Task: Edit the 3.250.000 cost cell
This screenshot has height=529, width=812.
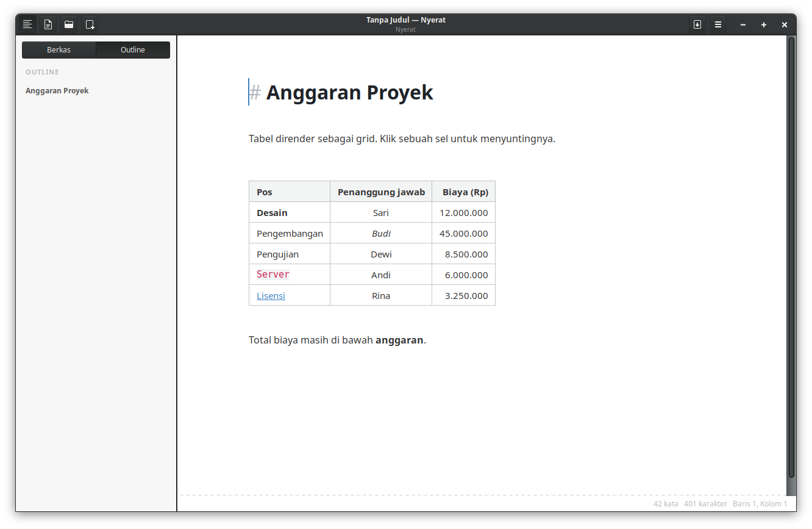Action: click(463, 295)
